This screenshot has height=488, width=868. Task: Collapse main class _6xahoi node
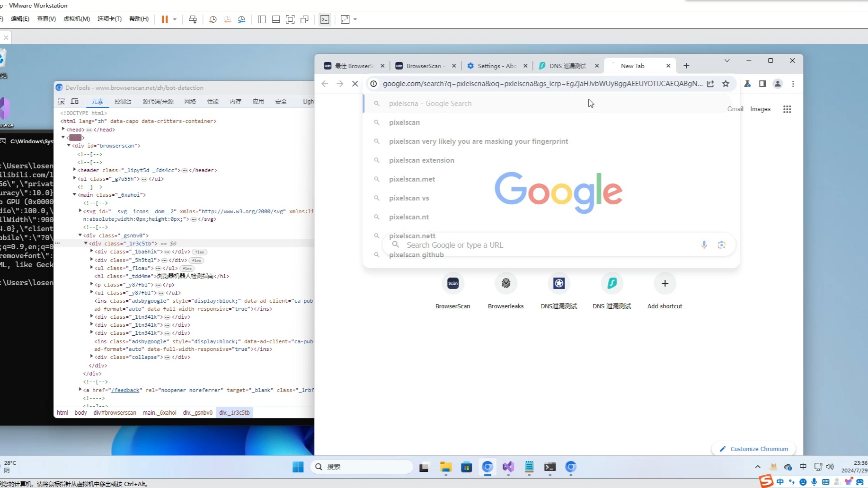[x=75, y=194]
